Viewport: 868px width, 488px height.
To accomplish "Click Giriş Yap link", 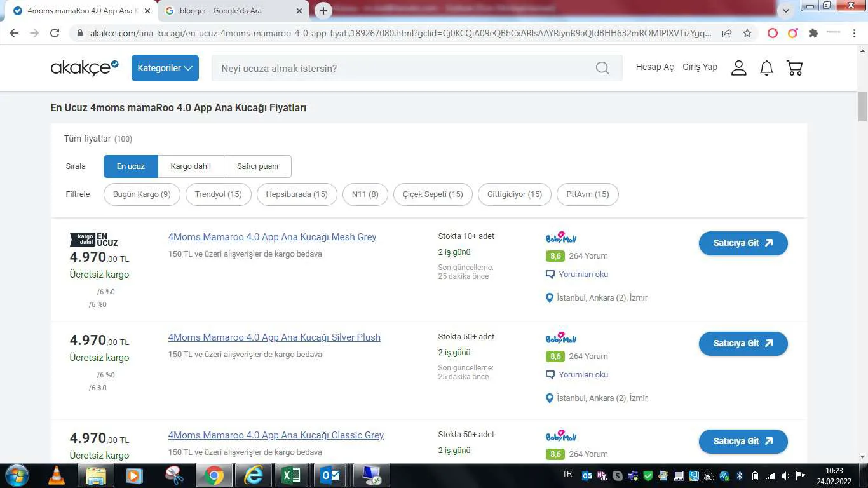I will click(x=700, y=67).
